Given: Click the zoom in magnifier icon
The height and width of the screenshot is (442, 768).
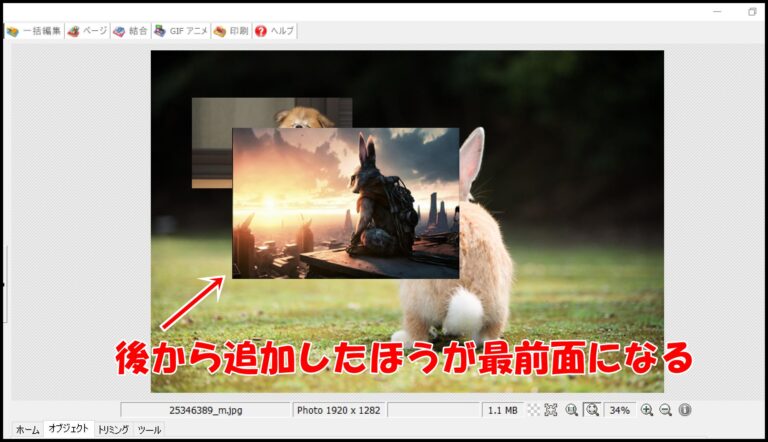Looking at the screenshot, I should click(x=647, y=410).
